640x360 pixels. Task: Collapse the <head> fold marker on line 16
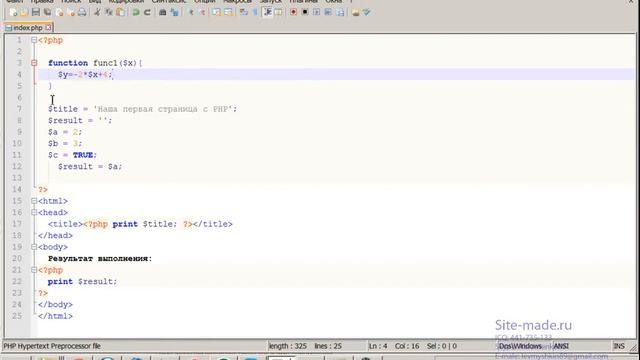tap(34, 212)
